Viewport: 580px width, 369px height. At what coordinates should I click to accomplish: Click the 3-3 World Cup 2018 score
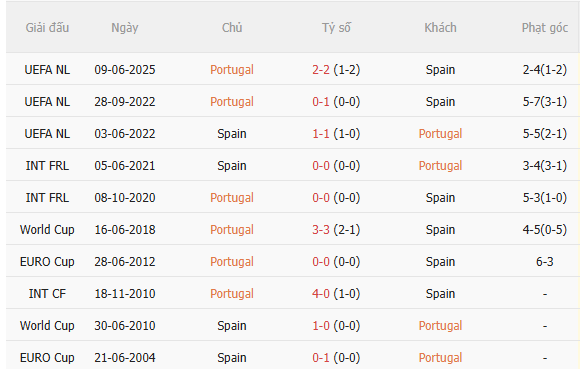coord(321,230)
